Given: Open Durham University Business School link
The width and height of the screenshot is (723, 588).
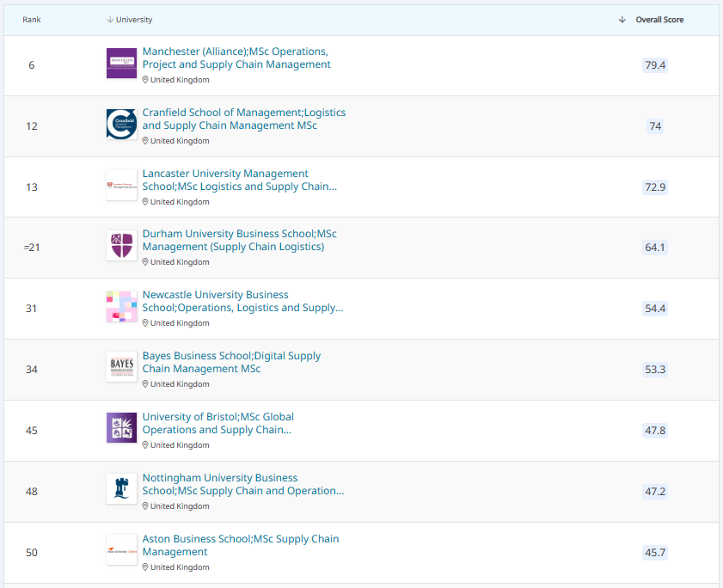Looking at the screenshot, I should [239, 240].
